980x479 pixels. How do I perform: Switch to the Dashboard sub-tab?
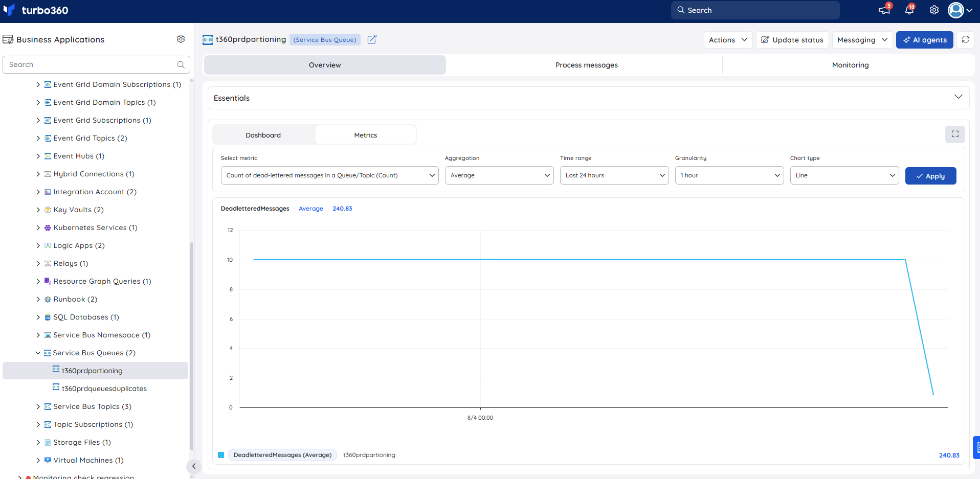pos(263,135)
